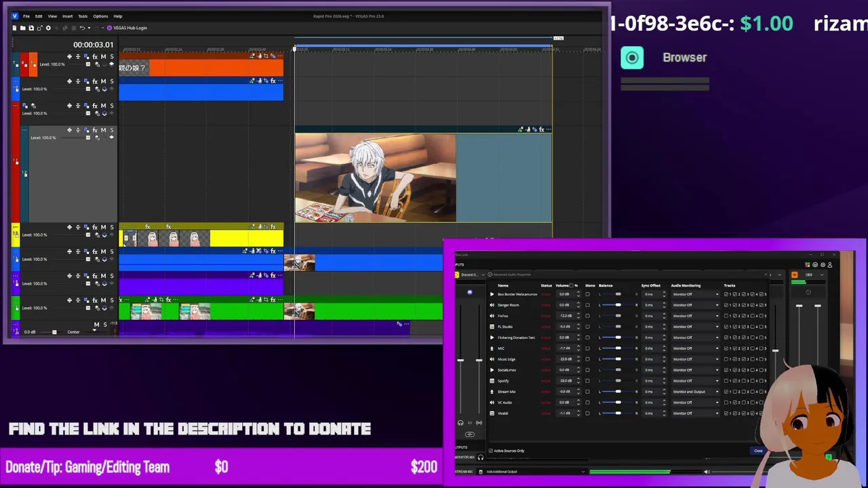Mute the yellow video track
This screenshot has width=868, height=488.
(x=103, y=227)
